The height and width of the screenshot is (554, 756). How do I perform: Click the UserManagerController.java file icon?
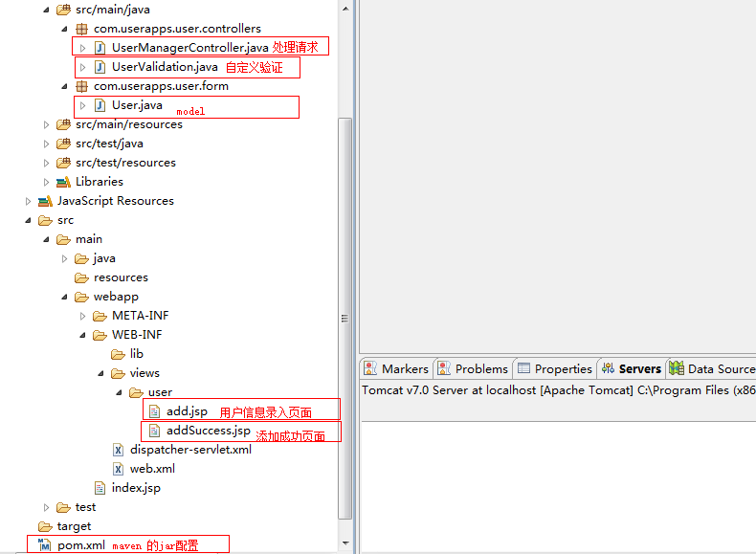coord(100,48)
